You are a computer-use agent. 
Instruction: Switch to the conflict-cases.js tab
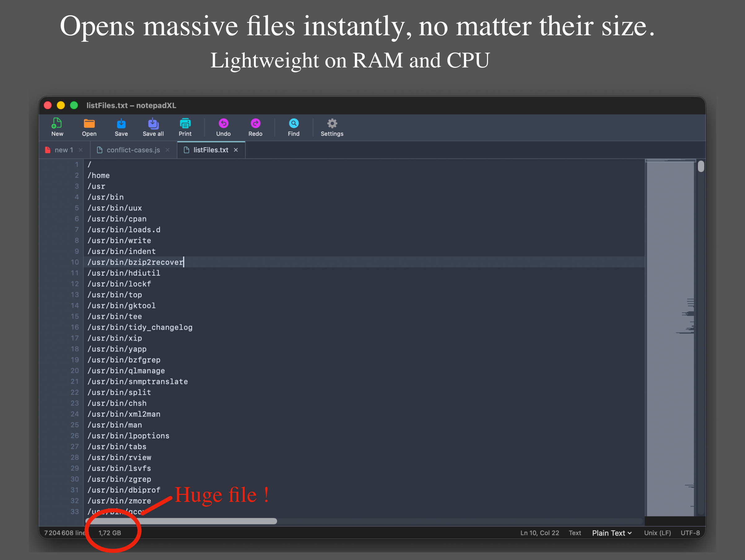pos(133,150)
